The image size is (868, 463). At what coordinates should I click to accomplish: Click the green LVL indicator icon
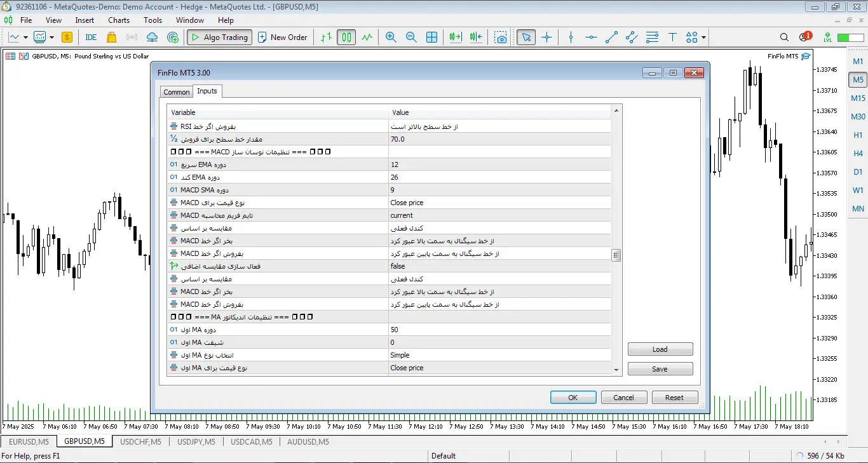click(x=827, y=37)
